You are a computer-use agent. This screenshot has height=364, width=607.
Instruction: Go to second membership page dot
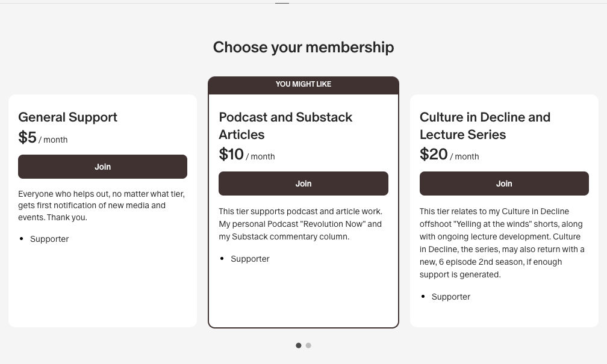coord(308,345)
